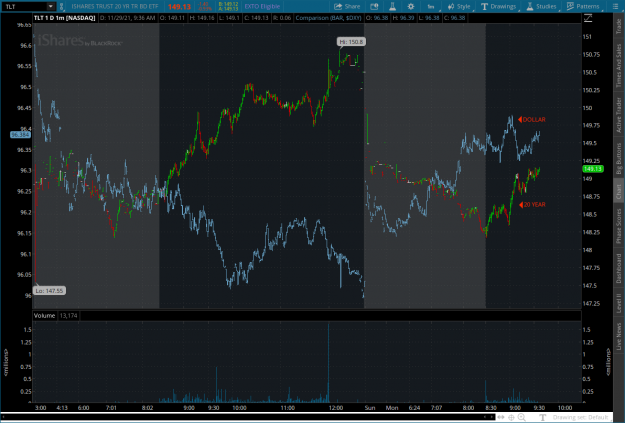Open the Times And Sales side tab
This screenshot has width=625, height=423.
click(x=619, y=65)
